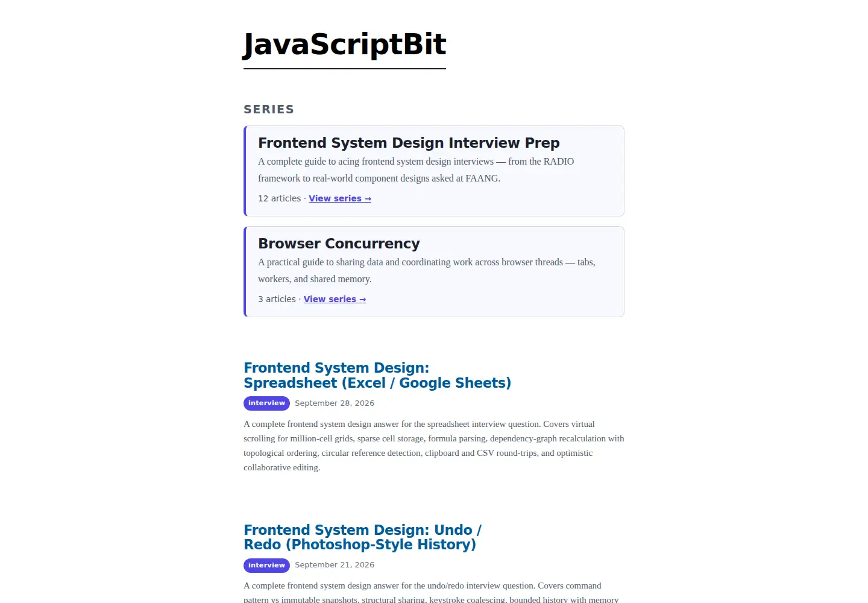Viewport: 868px width, 603px height.
Task: Click interview tag beside September 21, 2026
Action: [266, 565]
